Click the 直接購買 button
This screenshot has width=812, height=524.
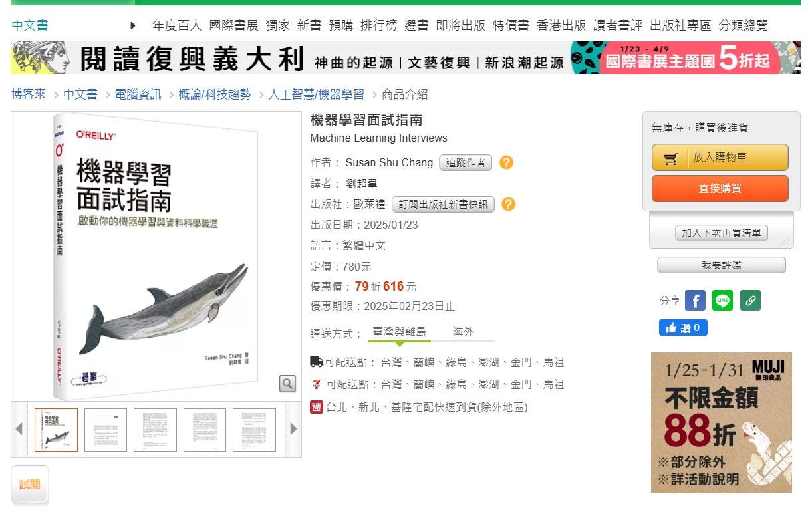(x=720, y=188)
